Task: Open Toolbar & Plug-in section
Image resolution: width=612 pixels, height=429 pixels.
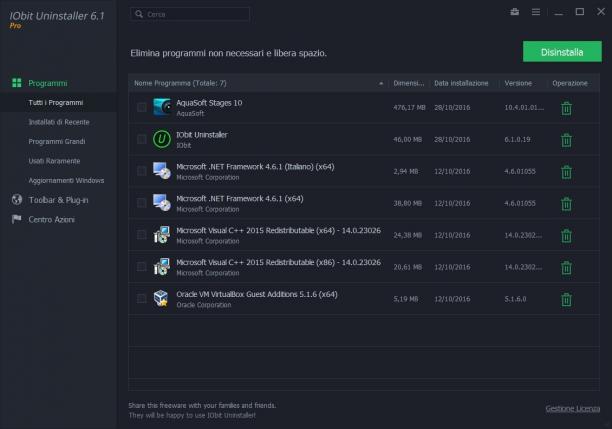Action: (x=58, y=200)
